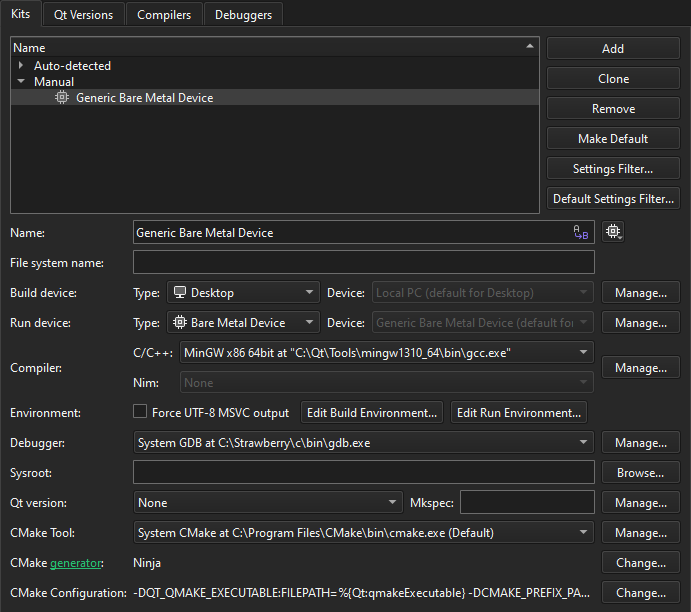Click the green generator link

coord(77,563)
